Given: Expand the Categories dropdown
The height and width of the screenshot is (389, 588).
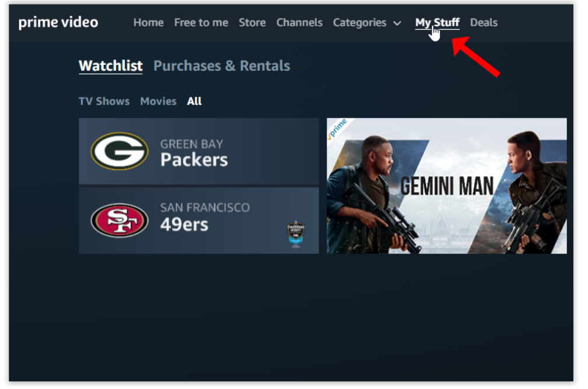Looking at the screenshot, I should (367, 23).
